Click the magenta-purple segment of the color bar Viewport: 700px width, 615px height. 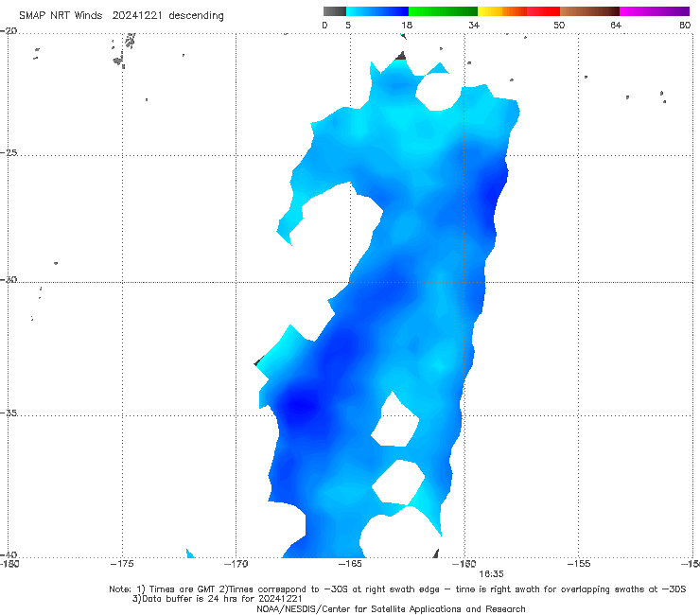[655, 11]
